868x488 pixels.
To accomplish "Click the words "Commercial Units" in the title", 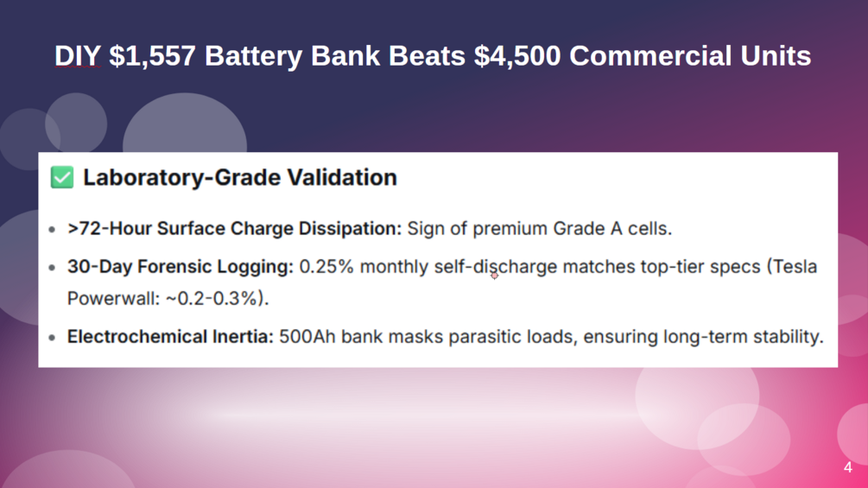I will pos(690,56).
